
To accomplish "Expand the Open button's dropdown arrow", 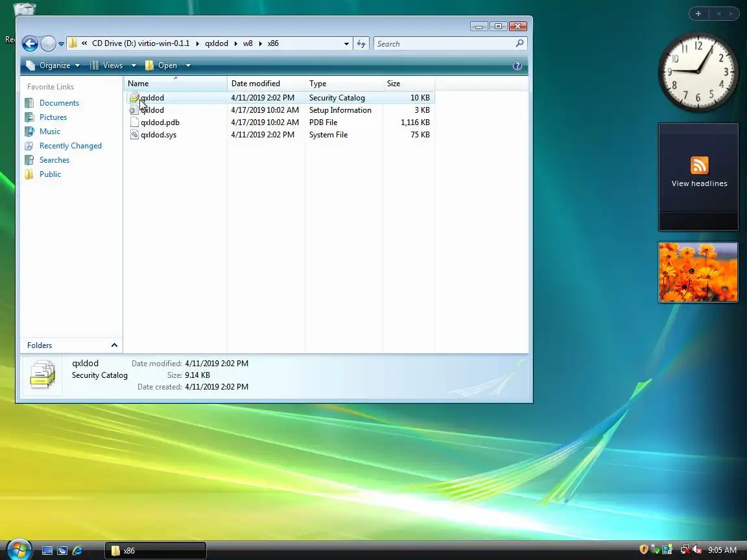I will (188, 65).
